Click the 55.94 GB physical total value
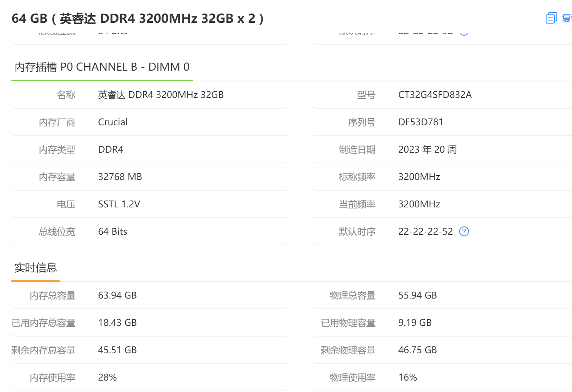Viewport: 572px width, 392px height. tap(417, 295)
